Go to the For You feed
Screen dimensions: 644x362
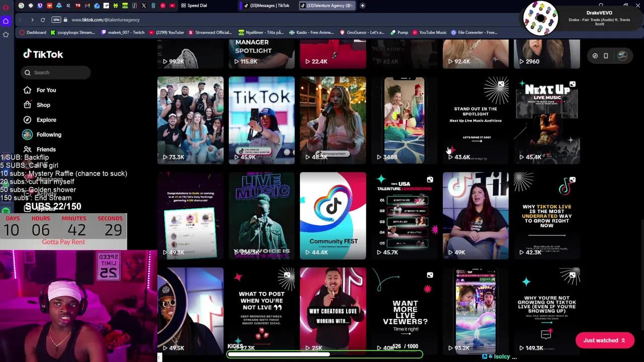(39, 90)
